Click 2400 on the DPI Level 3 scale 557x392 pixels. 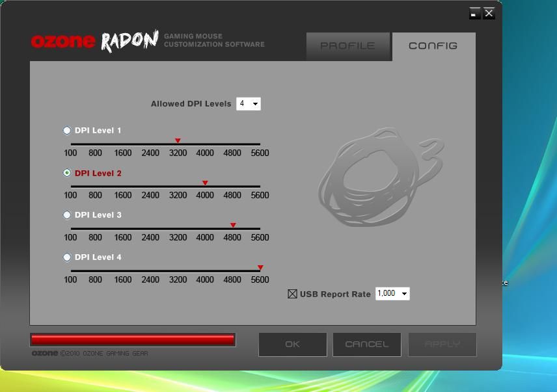click(x=150, y=237)
